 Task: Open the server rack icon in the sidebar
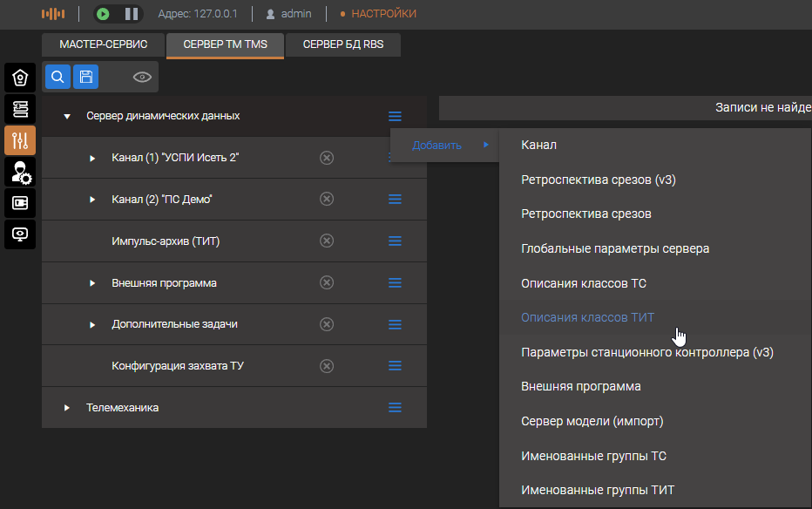20,109
